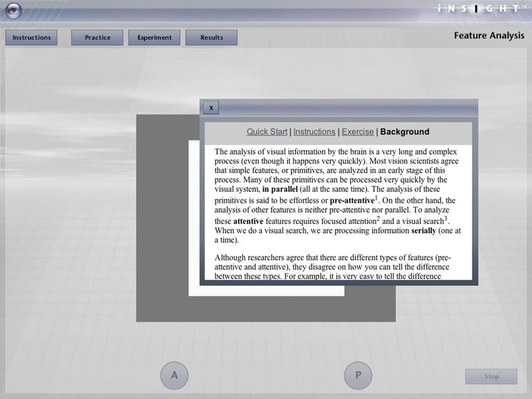Click the round A response button
The image size is (532, 399).
coord(174,375)
